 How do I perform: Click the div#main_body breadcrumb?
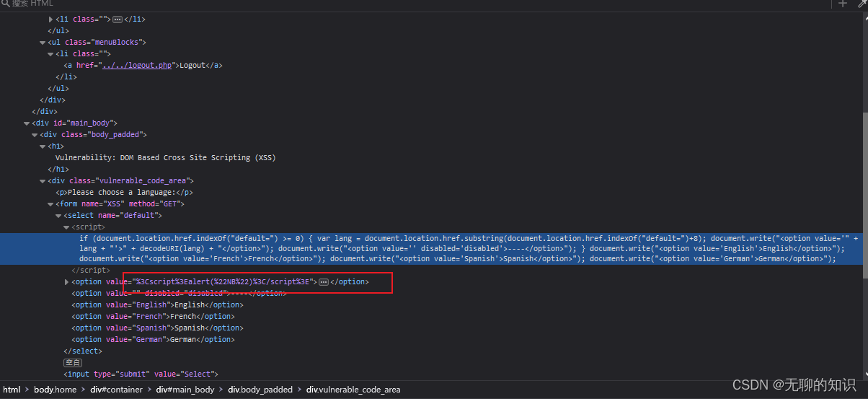(x=185, y=390)
